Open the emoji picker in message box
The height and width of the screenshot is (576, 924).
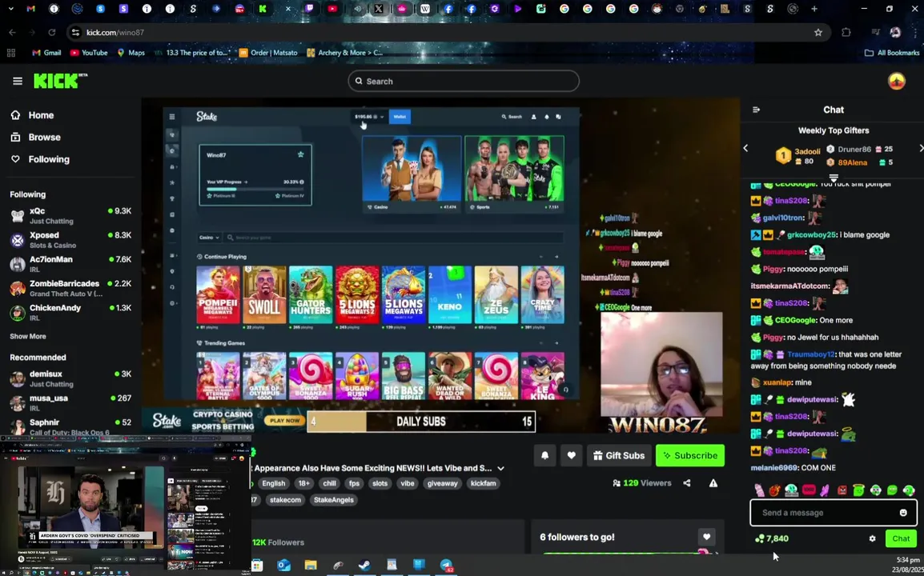903,512
